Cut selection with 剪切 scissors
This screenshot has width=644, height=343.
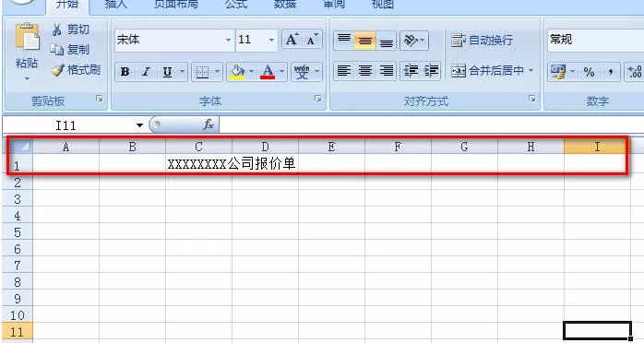click(70, 30)
